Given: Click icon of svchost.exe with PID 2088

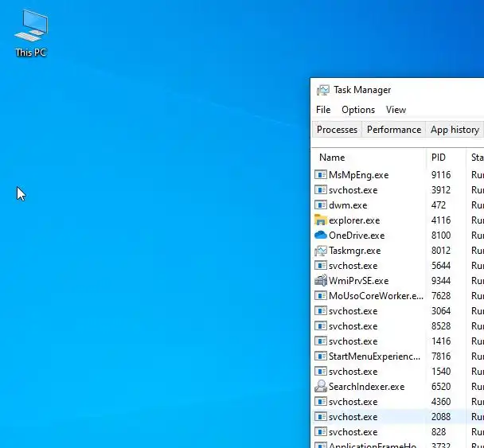Looking at the screenshot, I should tap(320, 416).
